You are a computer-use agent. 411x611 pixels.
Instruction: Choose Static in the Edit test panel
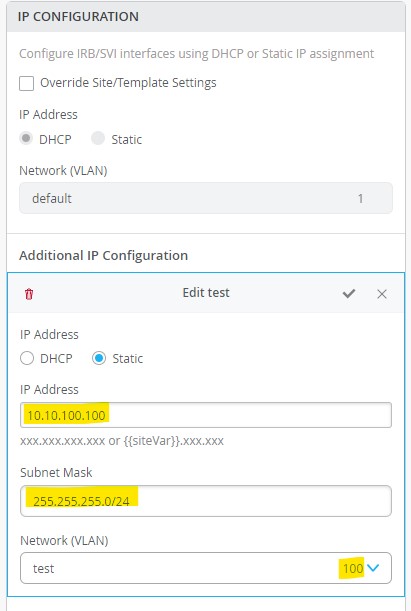point(99,358)
